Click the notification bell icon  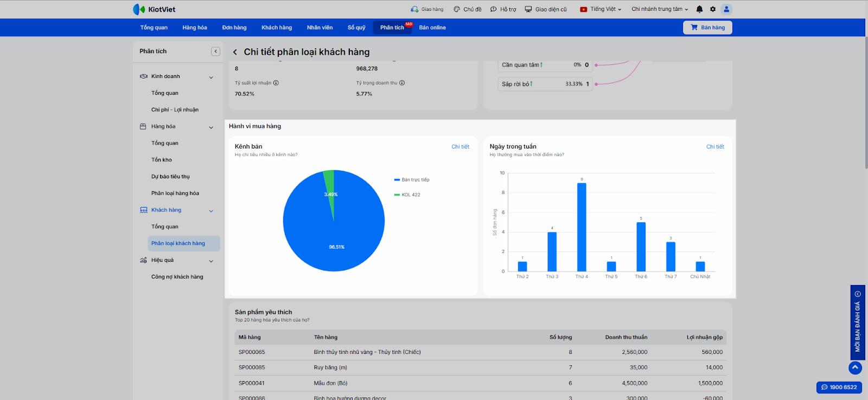pos(699,9)
